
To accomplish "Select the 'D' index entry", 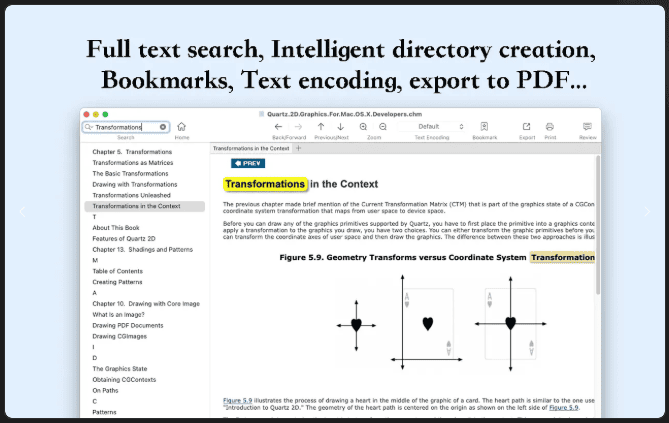I will tap(95, 358).
